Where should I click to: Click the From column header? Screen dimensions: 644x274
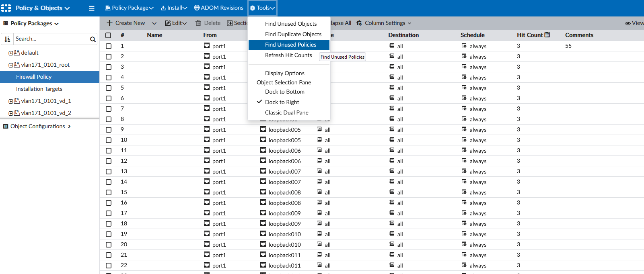pos(210,35)
